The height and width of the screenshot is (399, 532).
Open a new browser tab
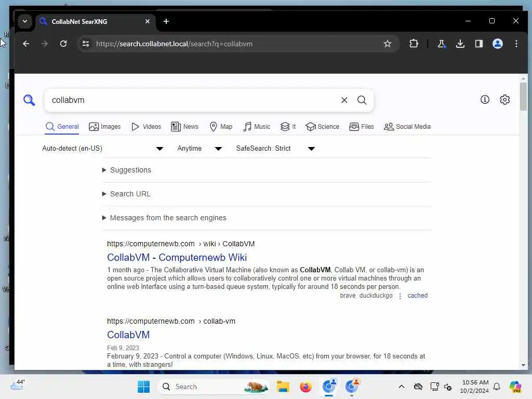tap(166, 21)
